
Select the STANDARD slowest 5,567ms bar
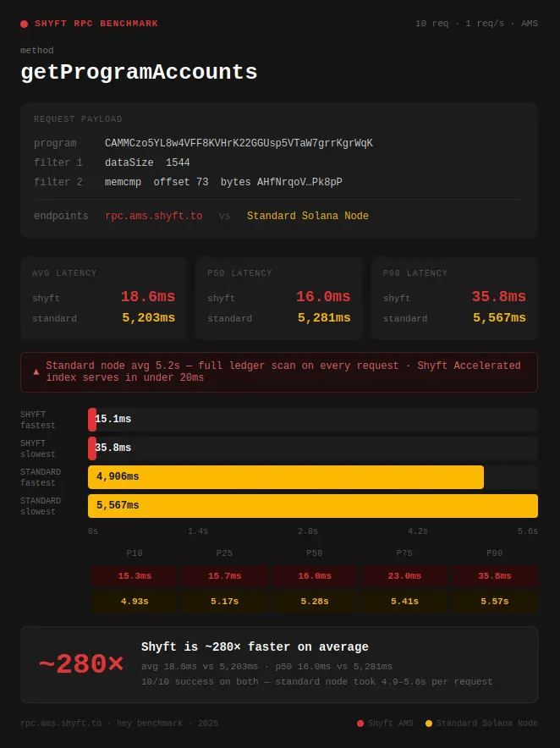313,506
